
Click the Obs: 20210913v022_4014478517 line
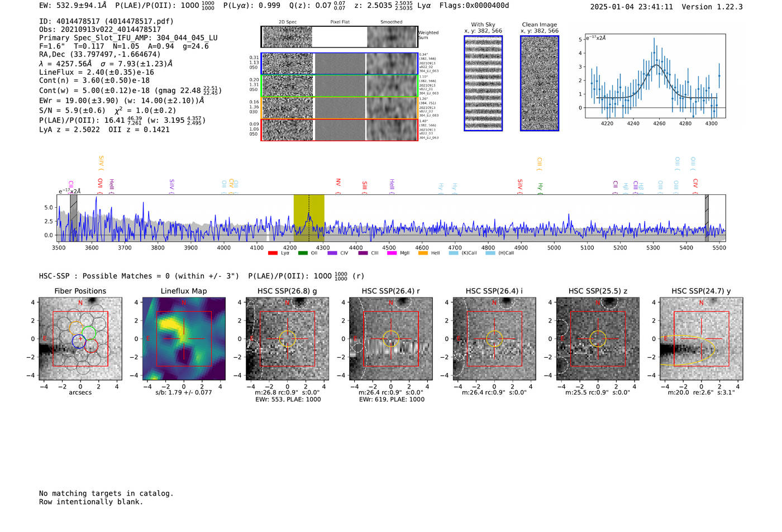coord(100,30)
